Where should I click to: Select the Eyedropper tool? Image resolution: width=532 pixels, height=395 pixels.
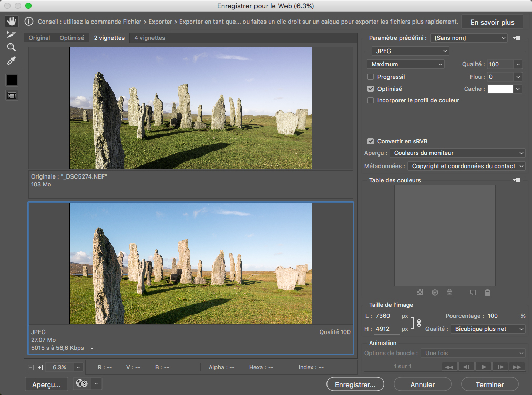tap(12, 61)
